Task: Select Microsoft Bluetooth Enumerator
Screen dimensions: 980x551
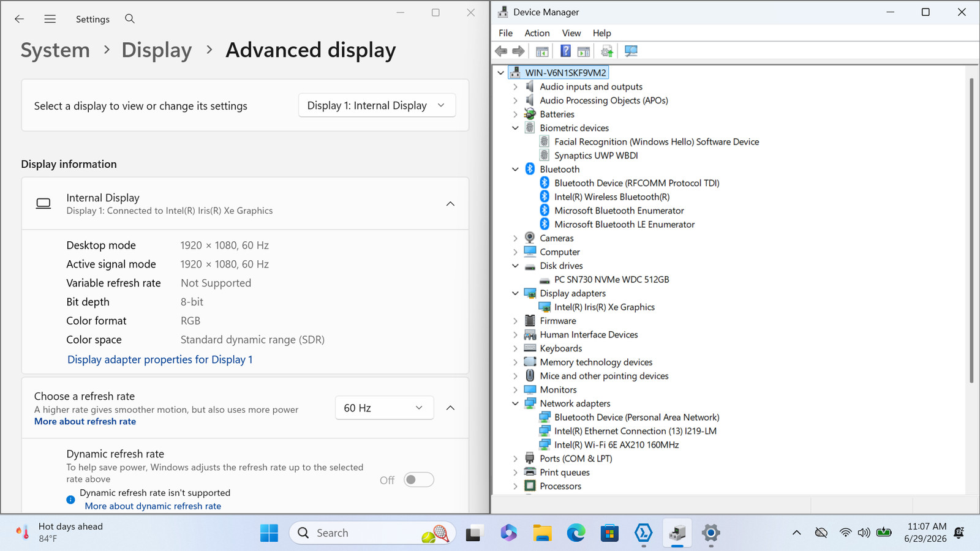Action: tap(619, 211)
